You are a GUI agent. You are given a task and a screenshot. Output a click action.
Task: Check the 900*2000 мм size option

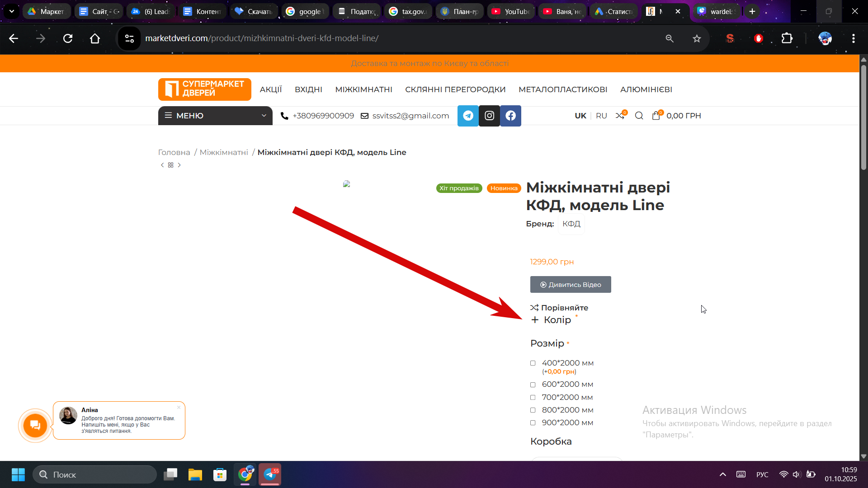tap(533, 423)
